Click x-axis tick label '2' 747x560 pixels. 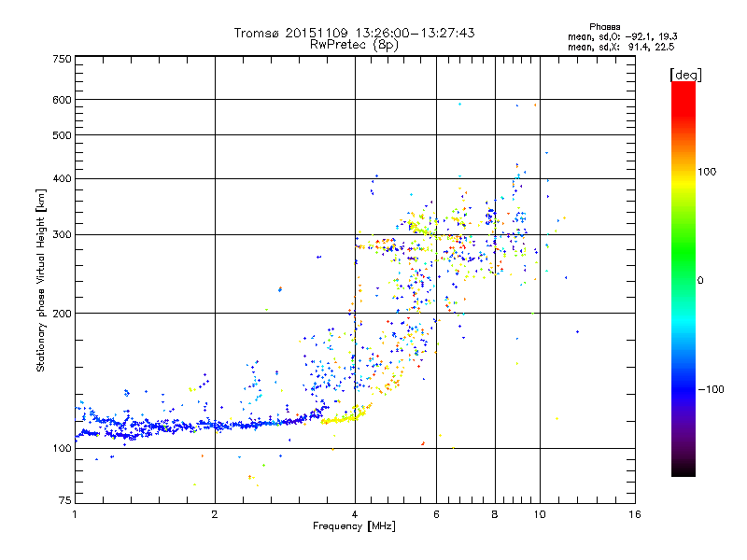pyautogui.click(x=215, y=514)
